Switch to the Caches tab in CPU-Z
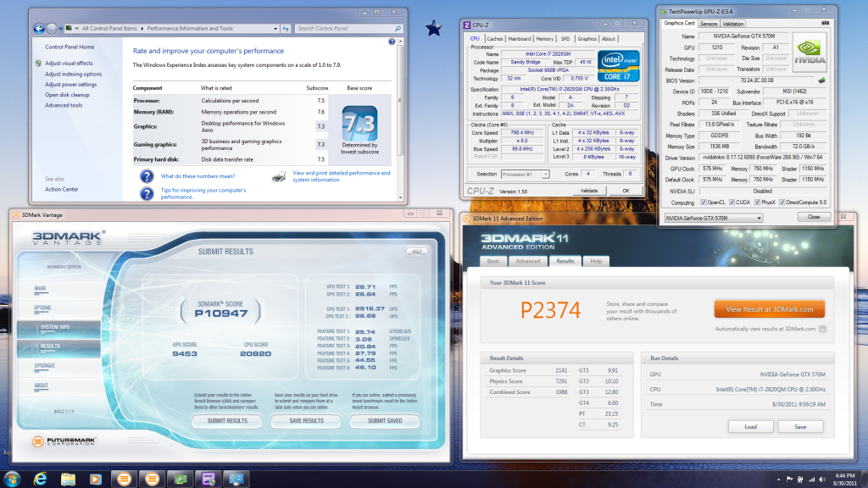The height and width of the screenshot is (488, 868). pos(495,39)
